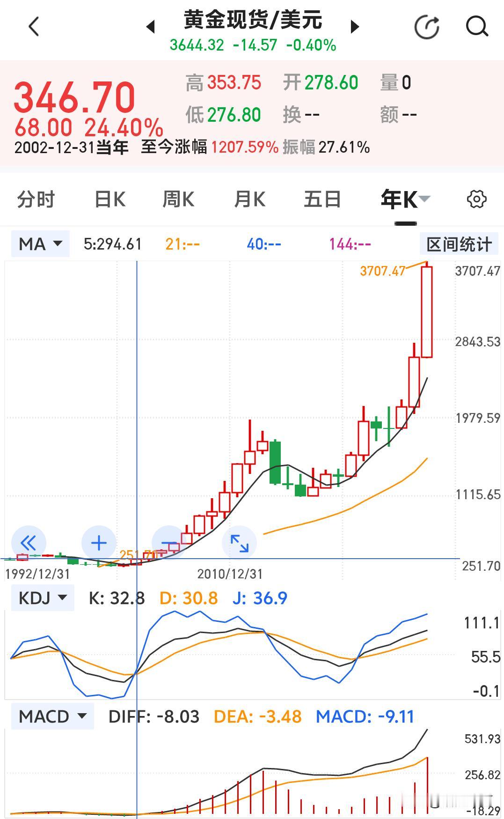Switch to 周K tab

(x=178, y=199)
